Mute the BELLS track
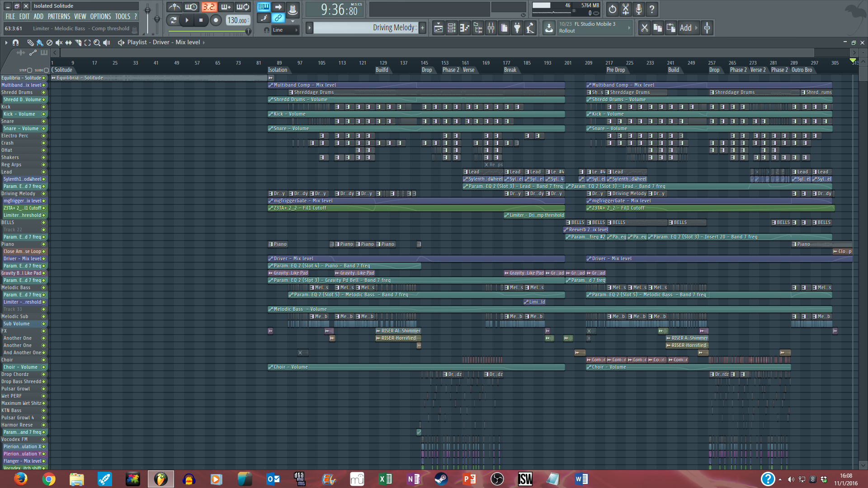 [44, 223]
